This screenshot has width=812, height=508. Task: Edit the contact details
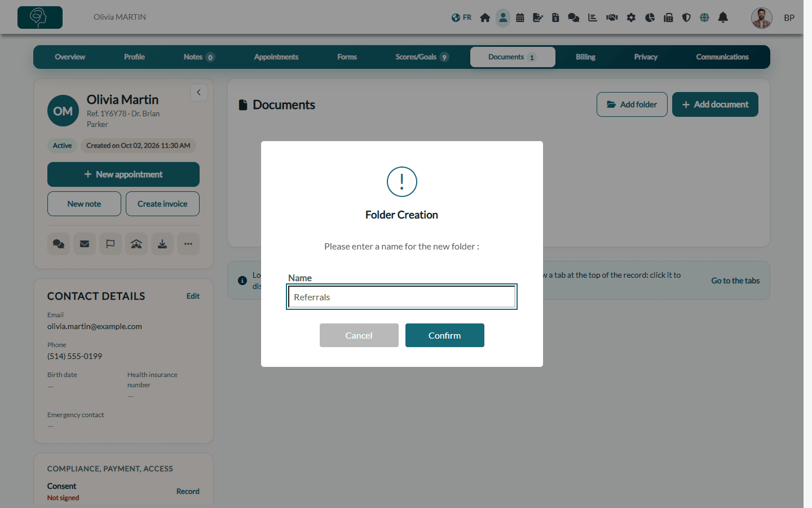pos(193,296)
